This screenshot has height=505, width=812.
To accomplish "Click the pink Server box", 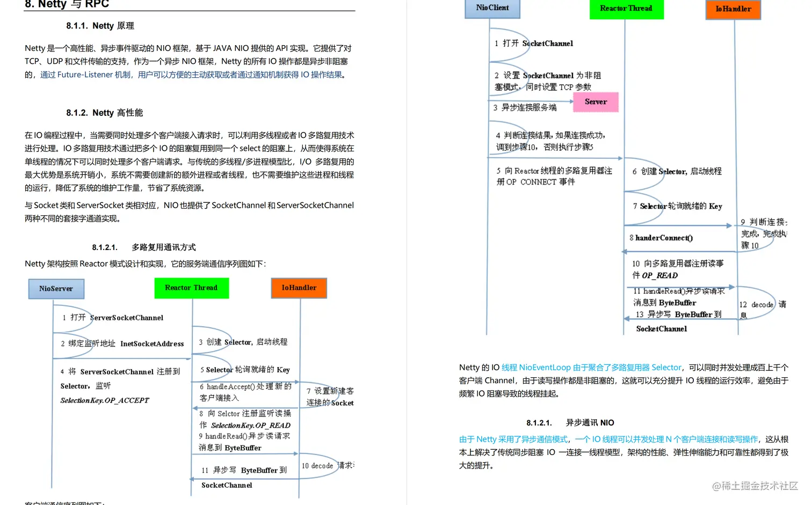I will 596,102.
